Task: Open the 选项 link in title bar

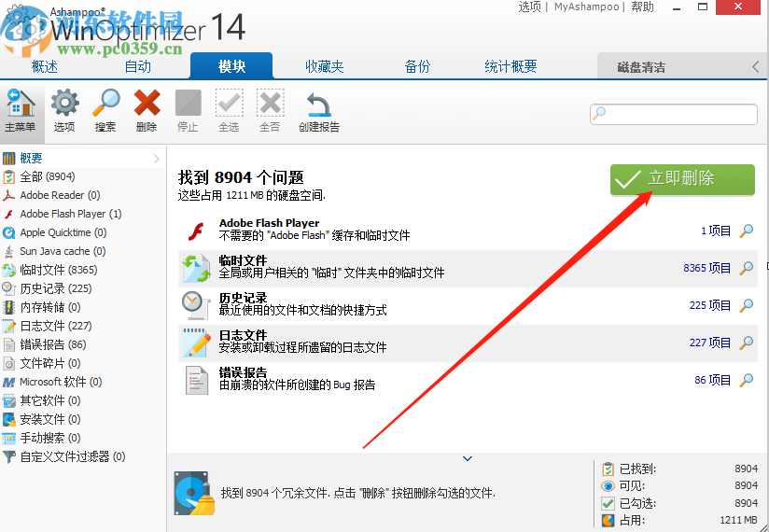Action: (x=529, y=7)
